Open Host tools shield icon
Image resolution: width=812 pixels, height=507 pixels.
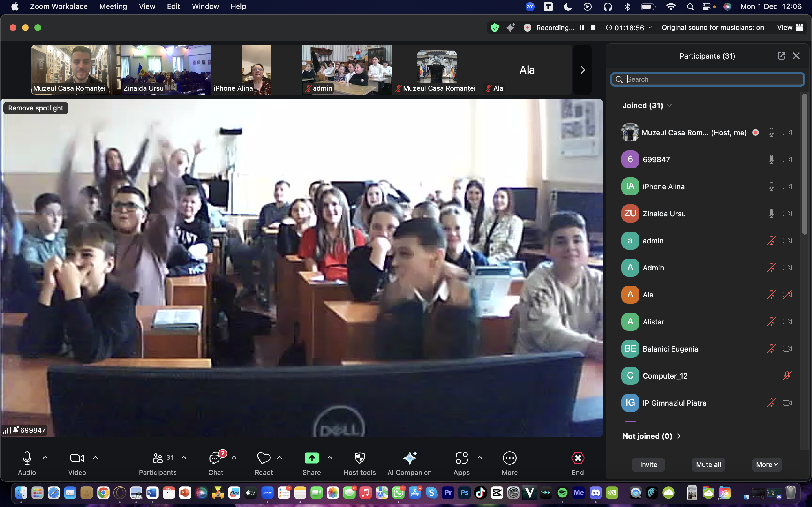[359, 458]
